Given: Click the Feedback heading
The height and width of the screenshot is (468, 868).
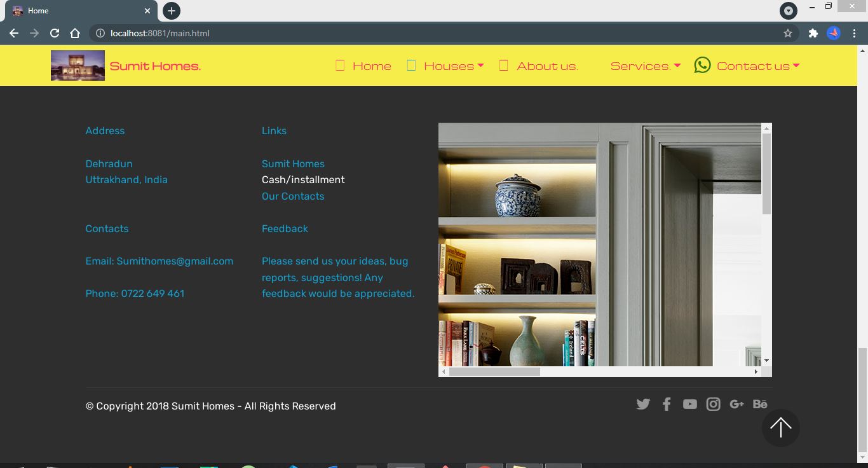Looking at the screenshot, I should tap(285, 228).
